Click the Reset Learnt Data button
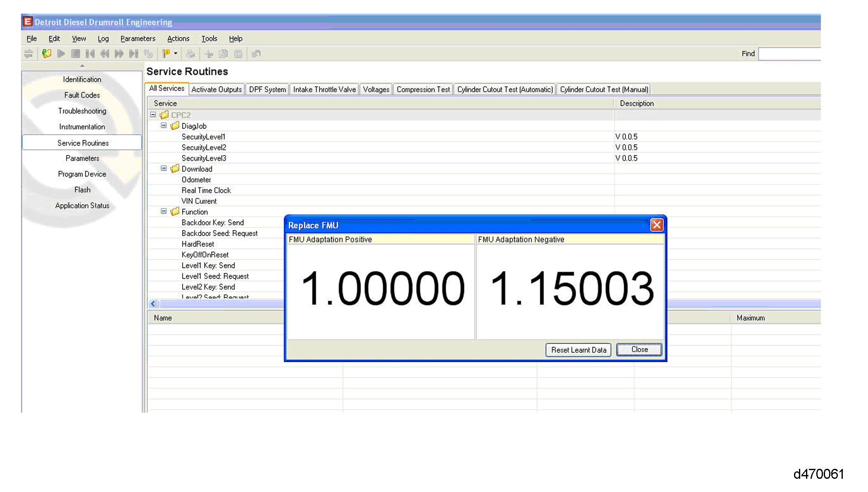The image size is (868, 492). point(578,350)
